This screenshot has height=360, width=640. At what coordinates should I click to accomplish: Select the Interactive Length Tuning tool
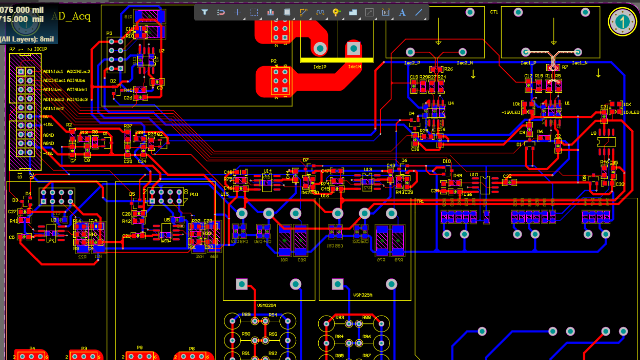pyautogui.click(x=320, y=12)
